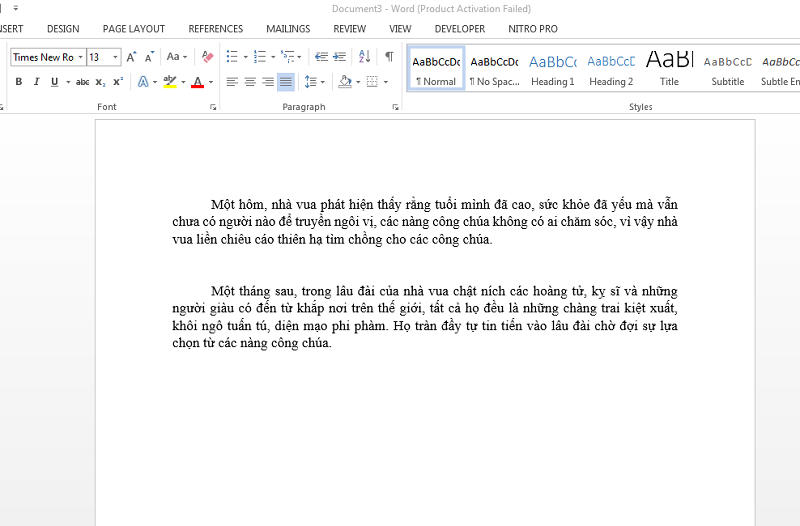Open Font dialog launcher
Viewport: 800px width, 526px height.
(x=213, y=107)
